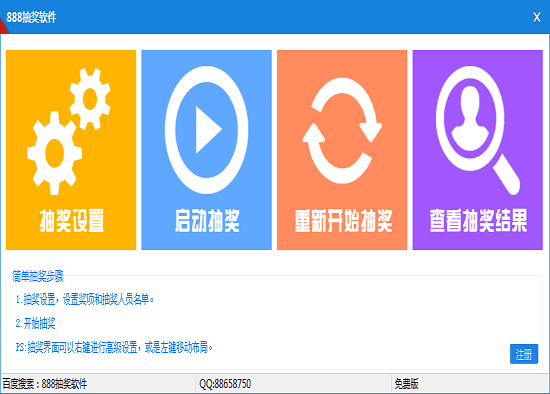Click the 注册 button
Image resolution: width=550 pixels, height=394 pixels.
point(524,354)
